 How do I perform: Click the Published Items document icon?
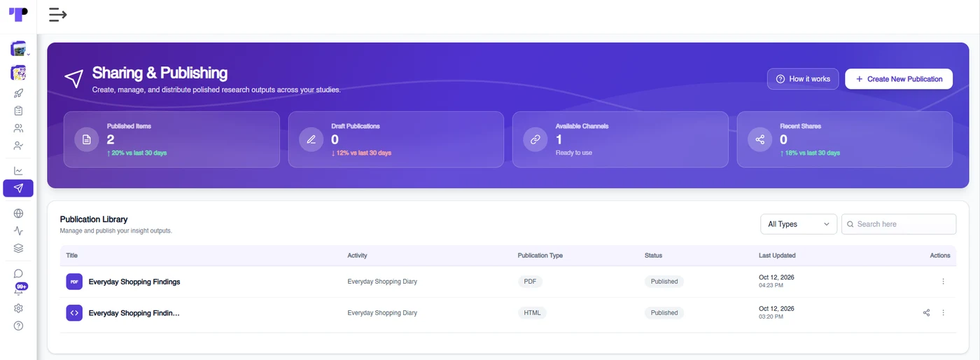[x=87, y=139]
